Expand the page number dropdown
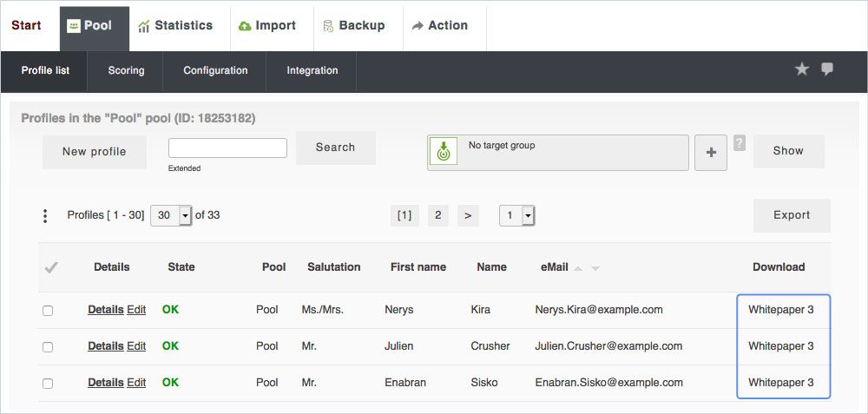Viewport: 868px width, 414px height. point(517,215)
